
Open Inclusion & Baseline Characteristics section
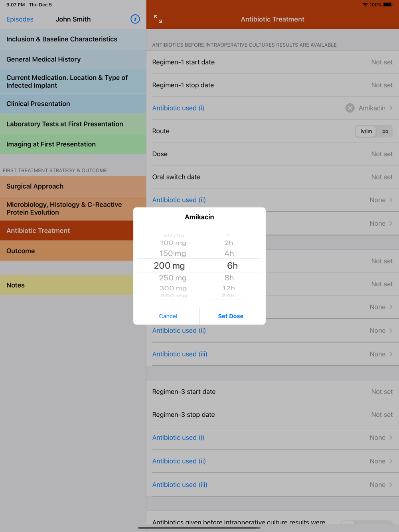pyautogui.click(x=73, y=39)
